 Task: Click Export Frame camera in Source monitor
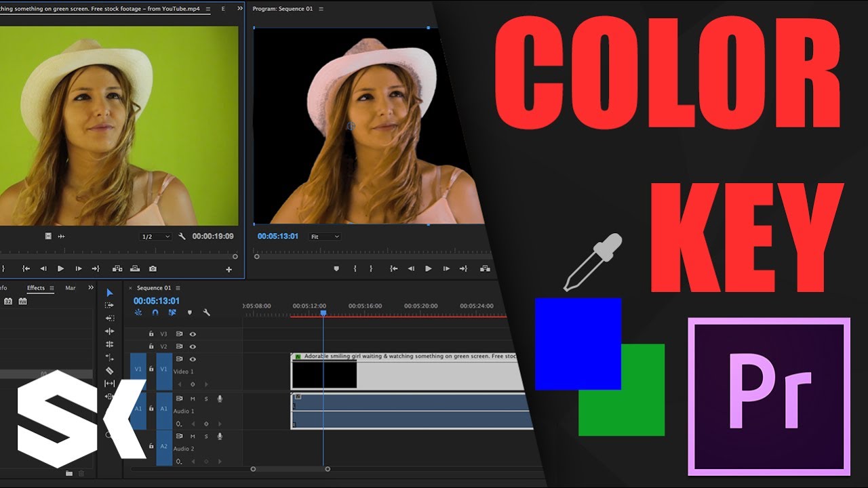153,269
